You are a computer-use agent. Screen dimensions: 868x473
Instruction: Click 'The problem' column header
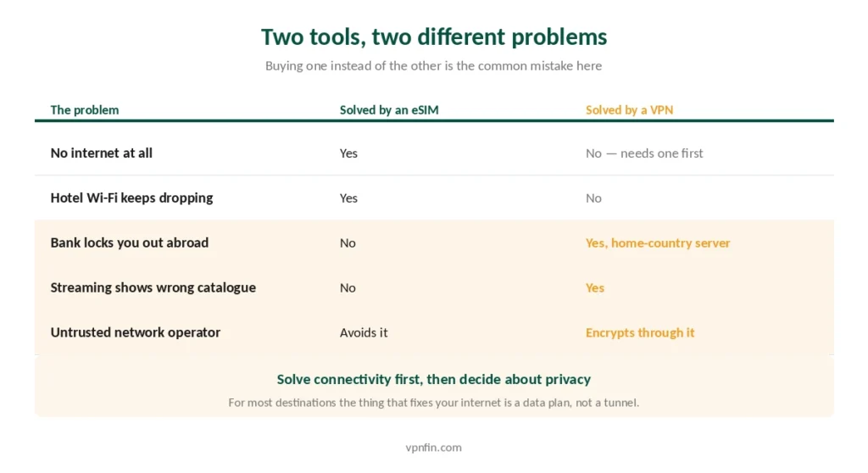point(85,109)
